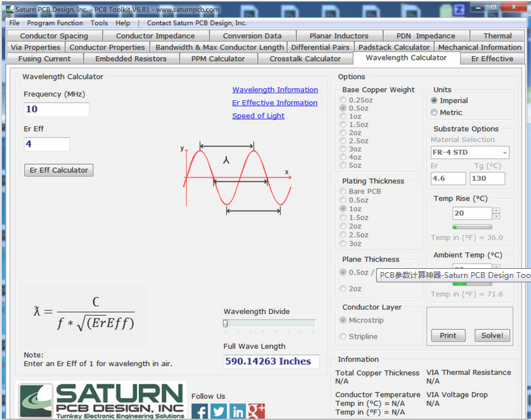The width and height of the screenshot is (531, 420).
Task: Open Bandwidth & Max Conductor Length tab
Action: coord(219,47)
